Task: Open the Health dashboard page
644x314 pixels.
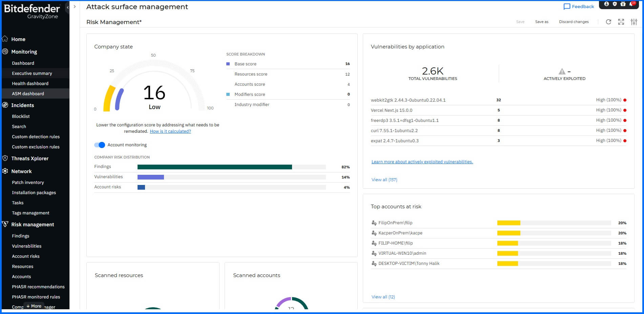Action: pos(30,84)
